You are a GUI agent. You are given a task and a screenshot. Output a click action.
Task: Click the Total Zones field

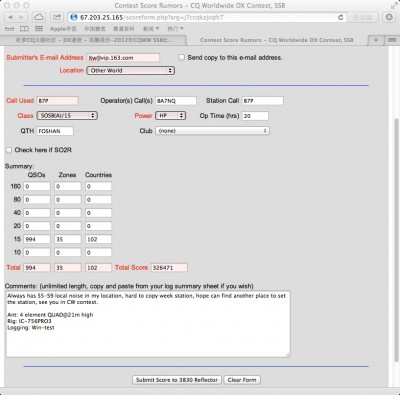tap(68, 268)
